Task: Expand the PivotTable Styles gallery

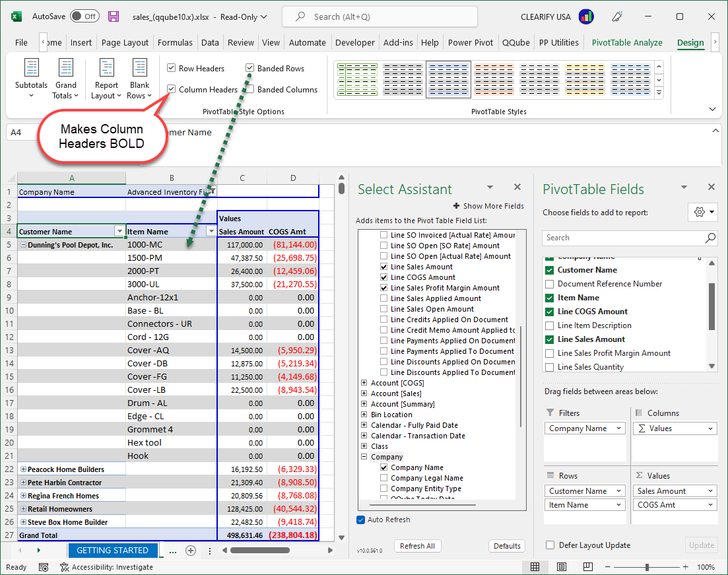Action: click(659, 92)
